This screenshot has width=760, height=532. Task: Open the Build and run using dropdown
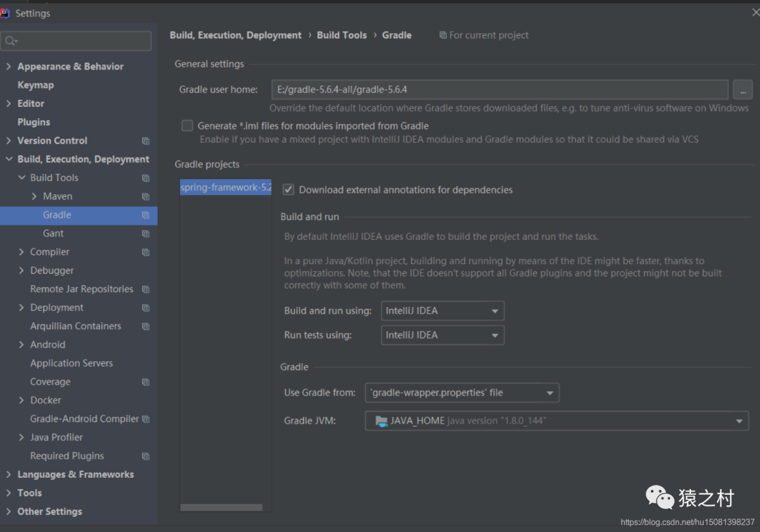(x=443, y=311)
